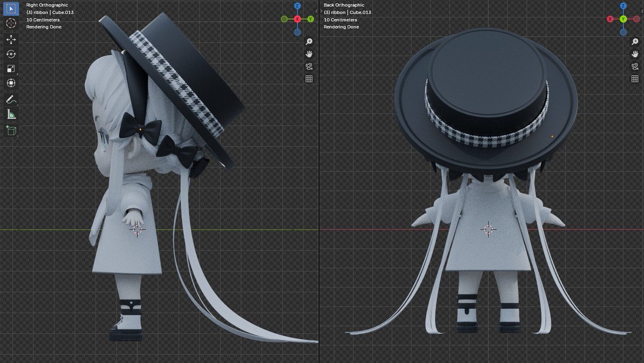Click '(3) ribbon | Cube.013' in the Right Orthographic viewport

coord(49,12)
